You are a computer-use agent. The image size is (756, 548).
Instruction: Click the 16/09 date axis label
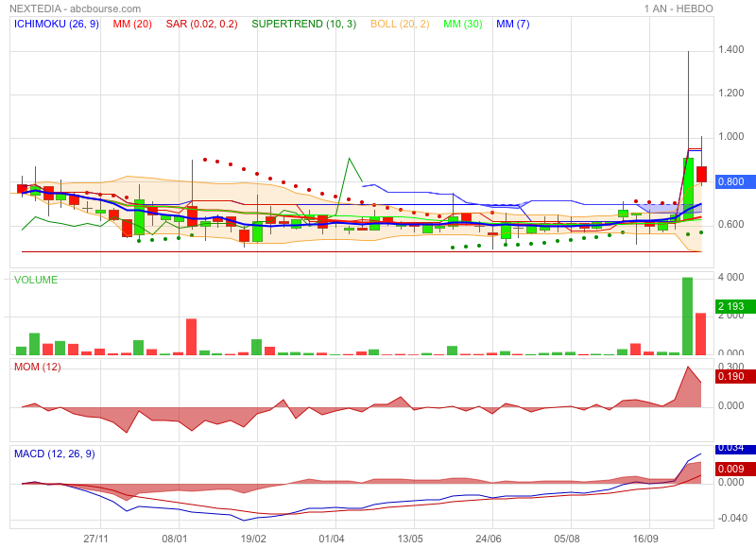pos(645,539)
